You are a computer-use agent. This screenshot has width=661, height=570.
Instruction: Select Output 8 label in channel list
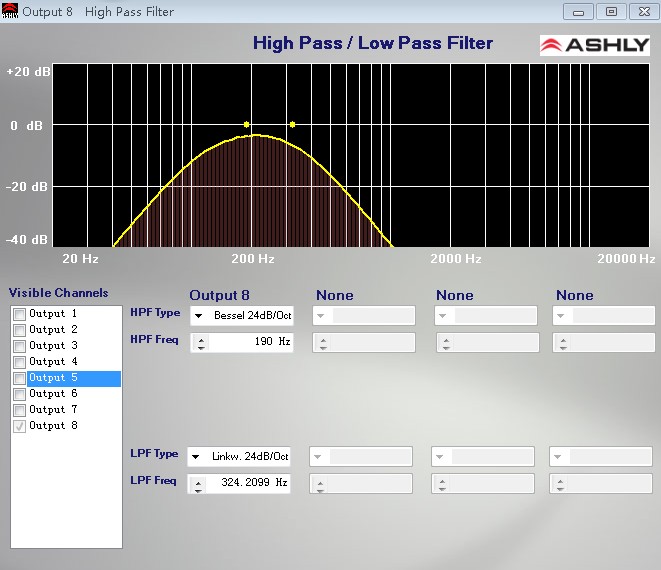[53, 426]
